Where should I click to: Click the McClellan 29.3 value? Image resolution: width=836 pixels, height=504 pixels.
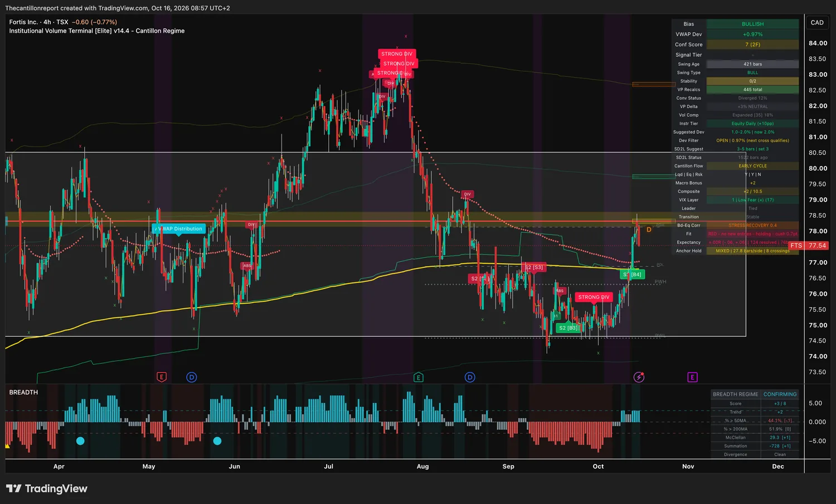(x=780, y=438)
